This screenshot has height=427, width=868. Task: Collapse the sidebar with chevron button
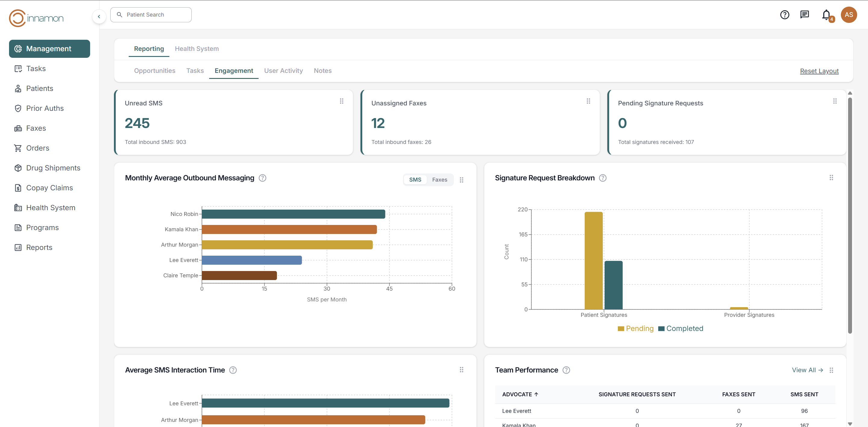[99, 16]
